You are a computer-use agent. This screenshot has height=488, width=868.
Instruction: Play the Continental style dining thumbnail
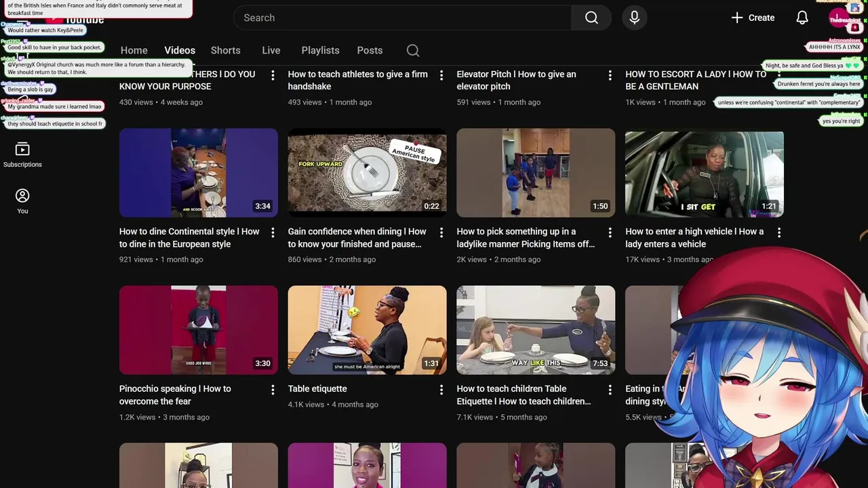(199, 173)
